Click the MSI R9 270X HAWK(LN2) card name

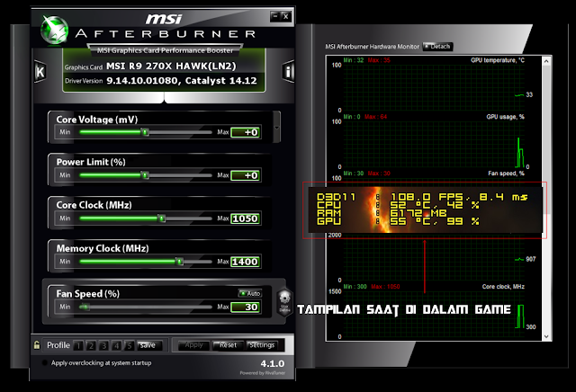(x=171, y=66)
